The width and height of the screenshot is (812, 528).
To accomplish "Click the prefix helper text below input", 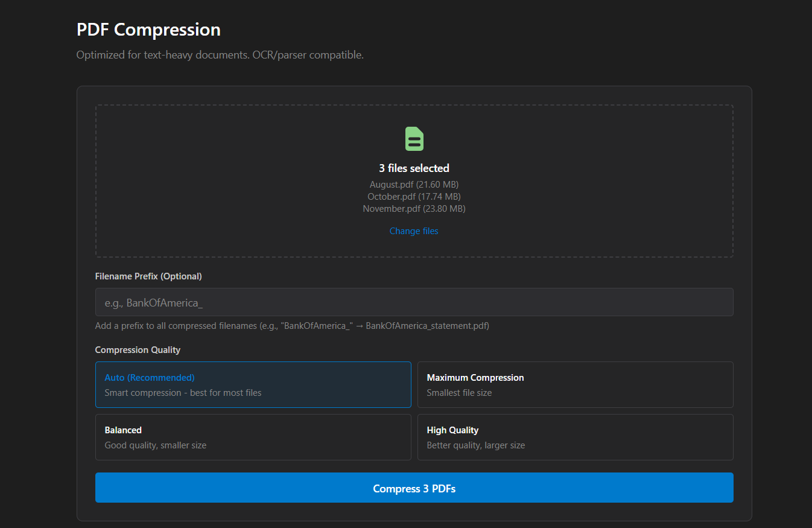I will 292,326.
